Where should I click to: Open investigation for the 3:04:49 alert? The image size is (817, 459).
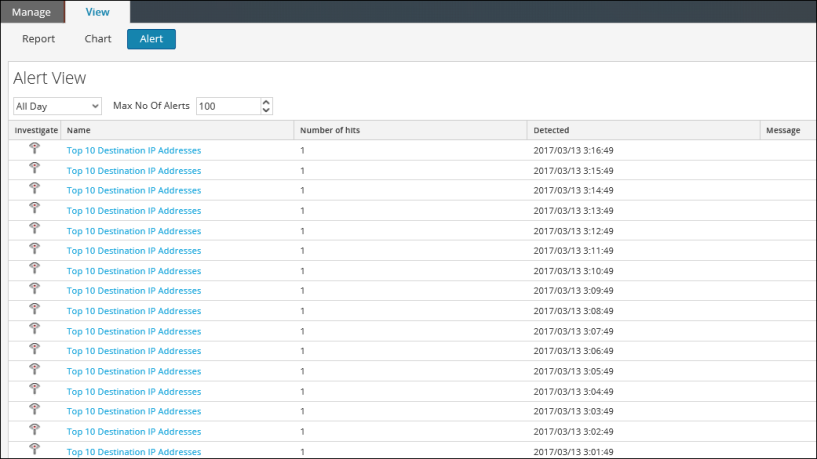coord(34,389)
